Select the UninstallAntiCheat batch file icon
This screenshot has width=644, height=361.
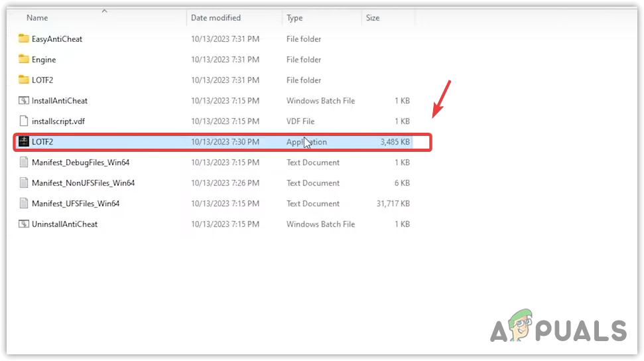click(24, 224)
